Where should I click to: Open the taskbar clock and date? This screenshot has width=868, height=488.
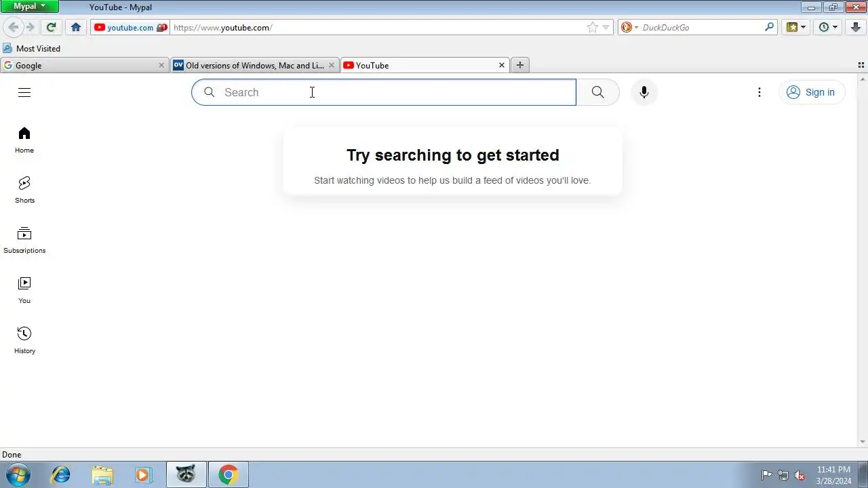pyautogui.click(x=833, y=475)
